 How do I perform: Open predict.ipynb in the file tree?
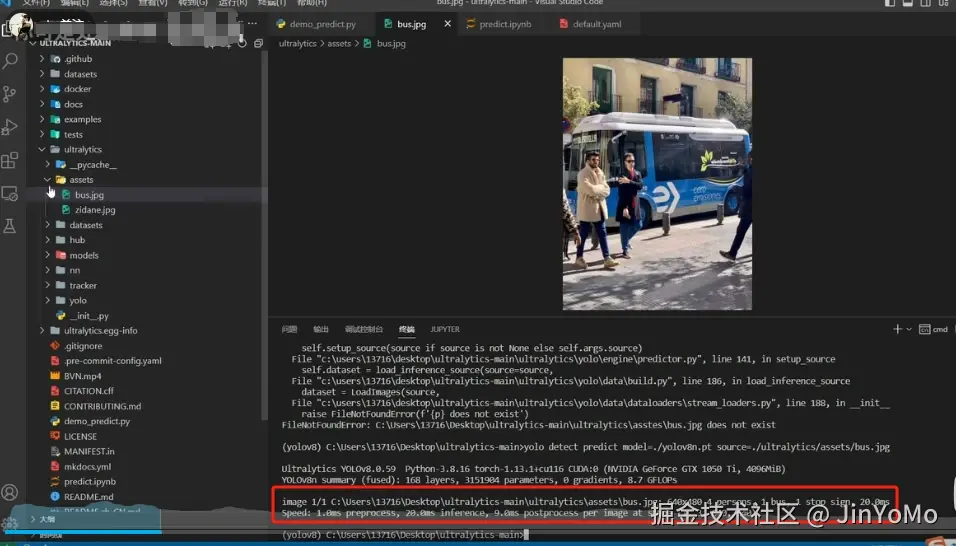coord(90,481)
